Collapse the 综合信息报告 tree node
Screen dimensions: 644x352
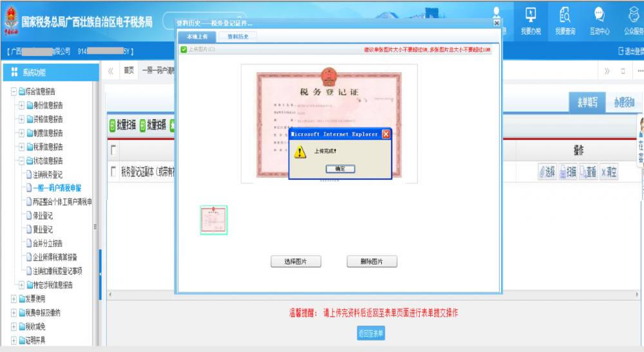(x=14, y=91)
